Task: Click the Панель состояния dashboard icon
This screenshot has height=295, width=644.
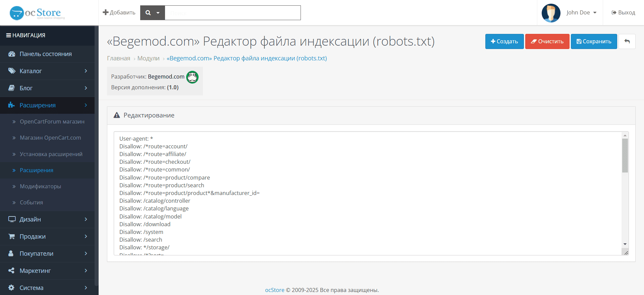Action: point(12,54)
